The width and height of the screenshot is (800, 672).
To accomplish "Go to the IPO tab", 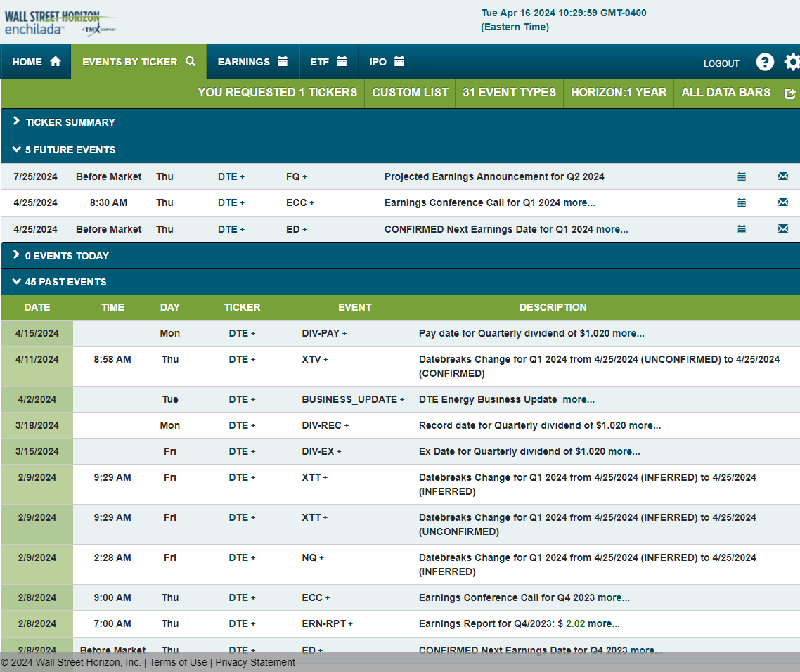I will pyautogui.click(x=386, y=62).
